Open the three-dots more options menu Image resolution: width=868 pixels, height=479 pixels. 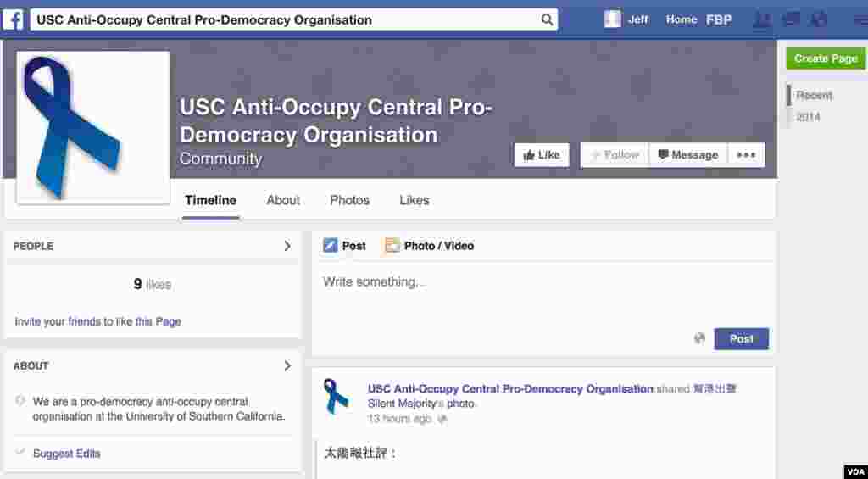coord(746,155)
